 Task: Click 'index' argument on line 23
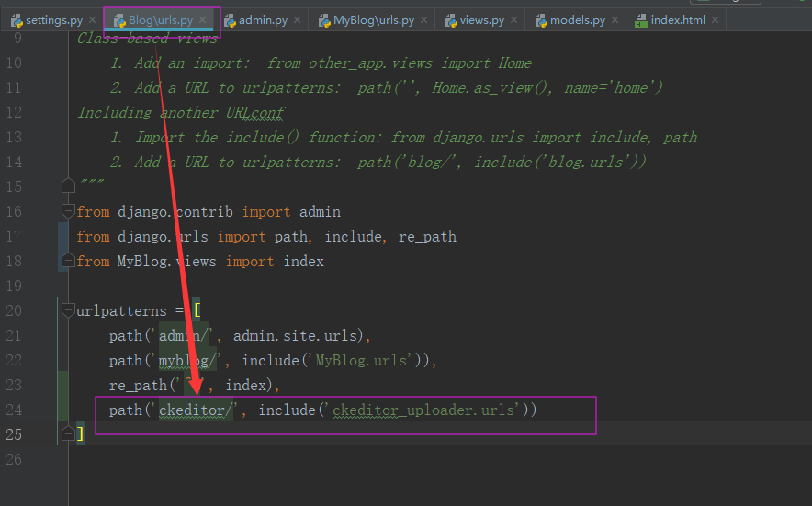[x=246, y=386]
